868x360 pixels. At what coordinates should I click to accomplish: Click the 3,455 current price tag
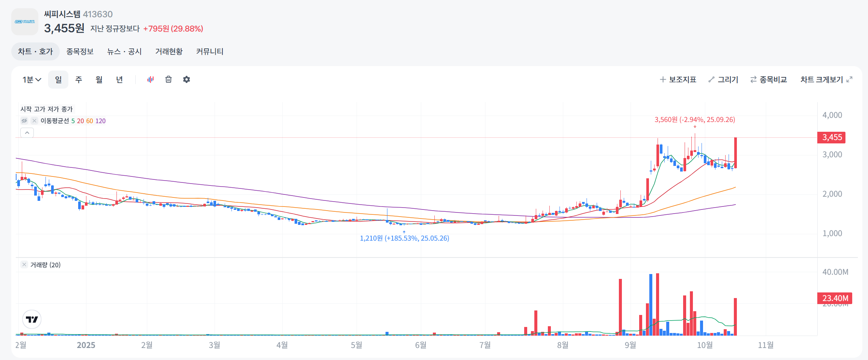(832, 137)
